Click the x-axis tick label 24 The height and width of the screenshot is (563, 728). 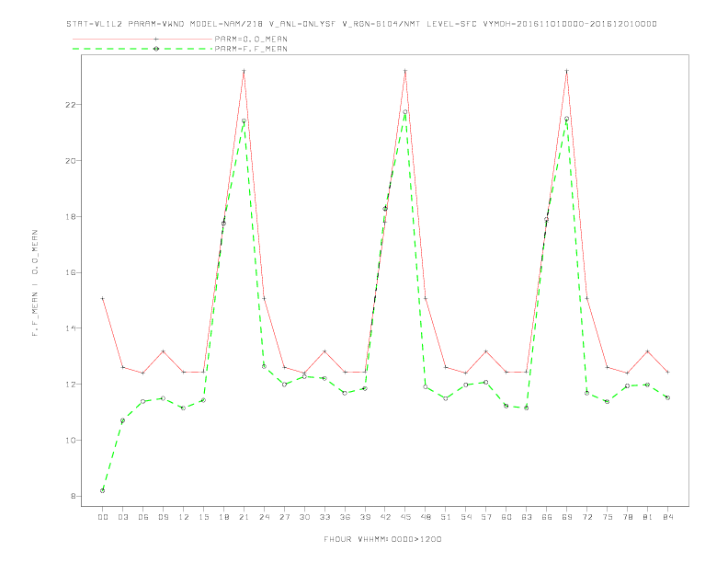(264, 517)
